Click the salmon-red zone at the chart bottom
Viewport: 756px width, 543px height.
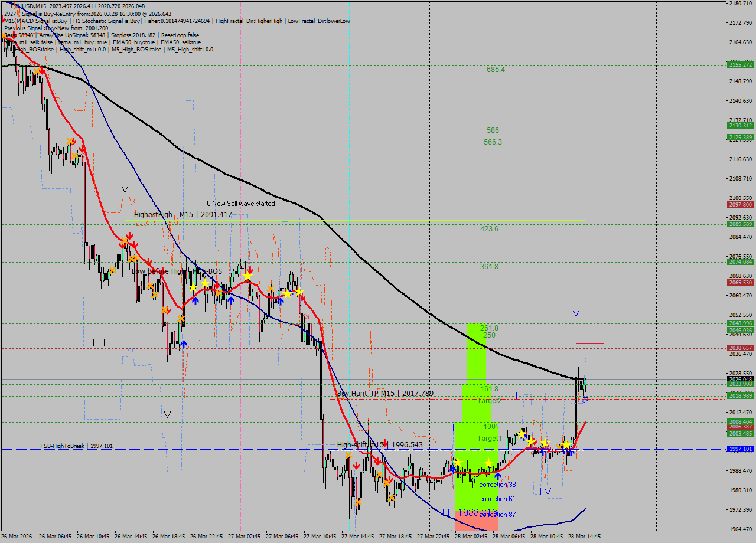476,522
